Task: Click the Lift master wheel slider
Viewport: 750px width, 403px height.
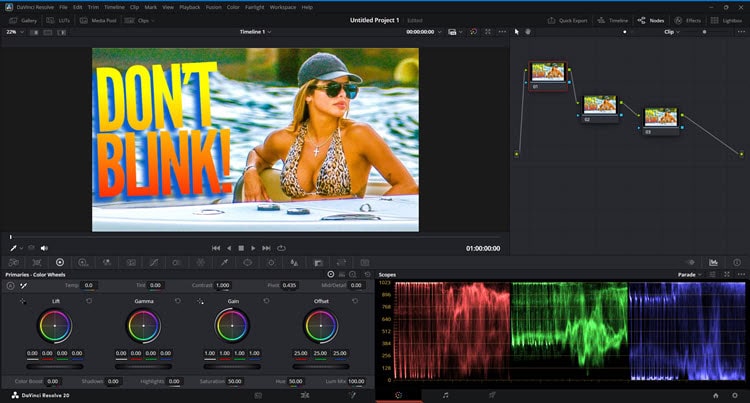Action: pyautogui.click(x=55, y=367)
